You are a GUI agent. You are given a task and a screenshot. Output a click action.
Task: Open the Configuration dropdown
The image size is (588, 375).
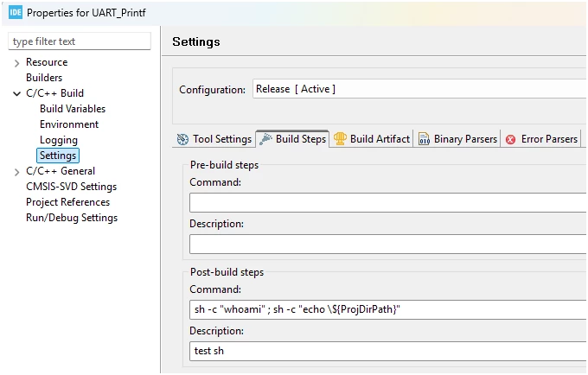(419, 89)
